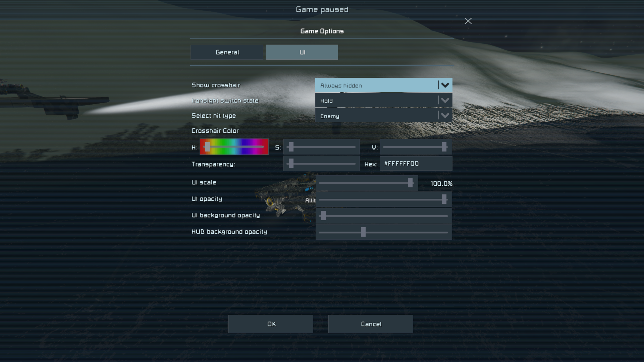Click the Show crosshair chevron arrow

tap(445, 85)
